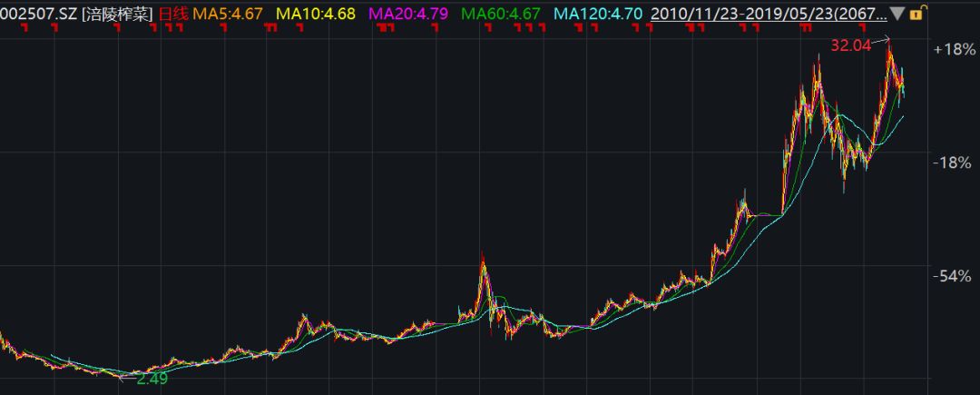Select the MA5:4.67 indicator label
The width and height of the screenshot is (980, 395).
(228, 13)
